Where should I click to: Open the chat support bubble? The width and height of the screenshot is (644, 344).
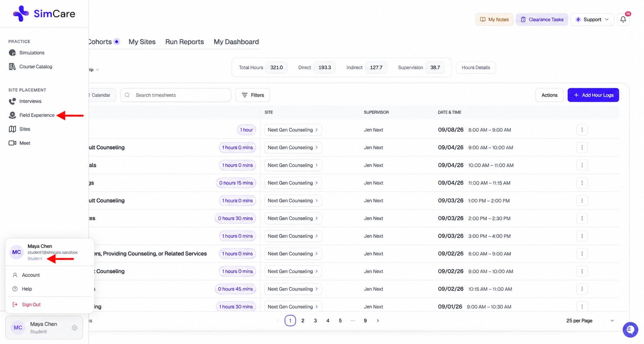(630, 330)
